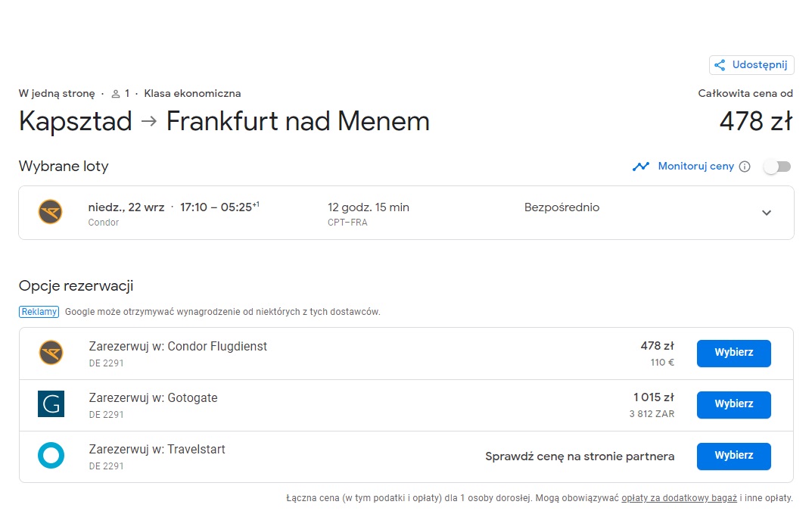
Task: Click the 1 015 zł Gotogate price
Action: pyautogui.click(x=654, y=397)
